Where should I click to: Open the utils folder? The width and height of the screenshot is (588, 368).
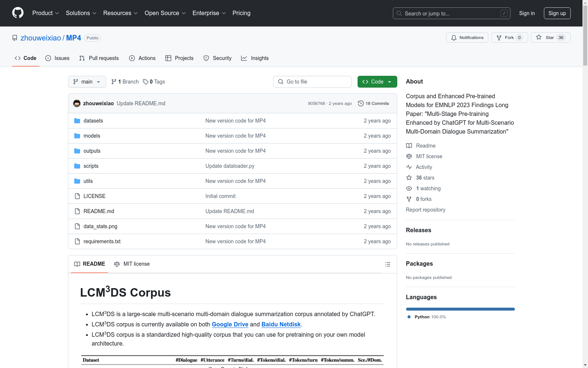88,181
